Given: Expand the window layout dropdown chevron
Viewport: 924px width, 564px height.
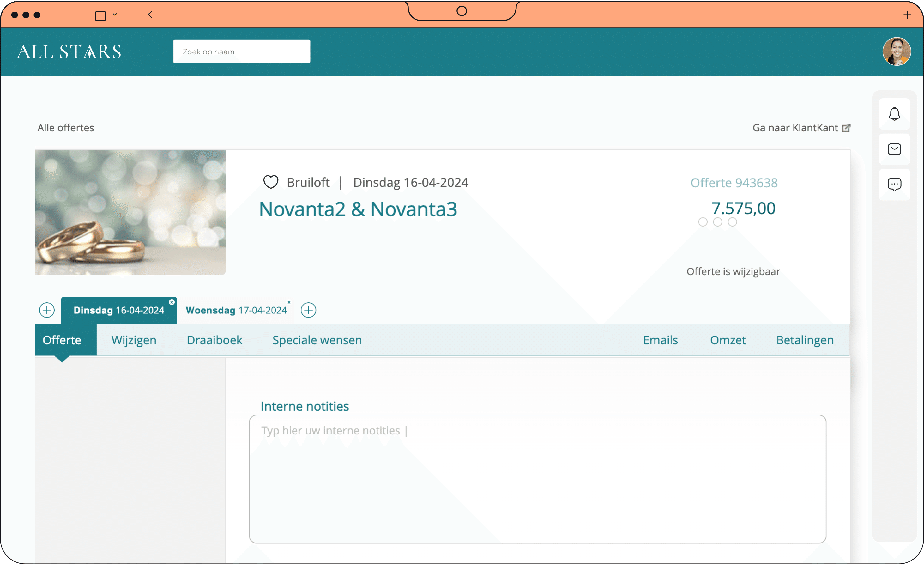Looking at the screenshot, I should pos(115,15).
